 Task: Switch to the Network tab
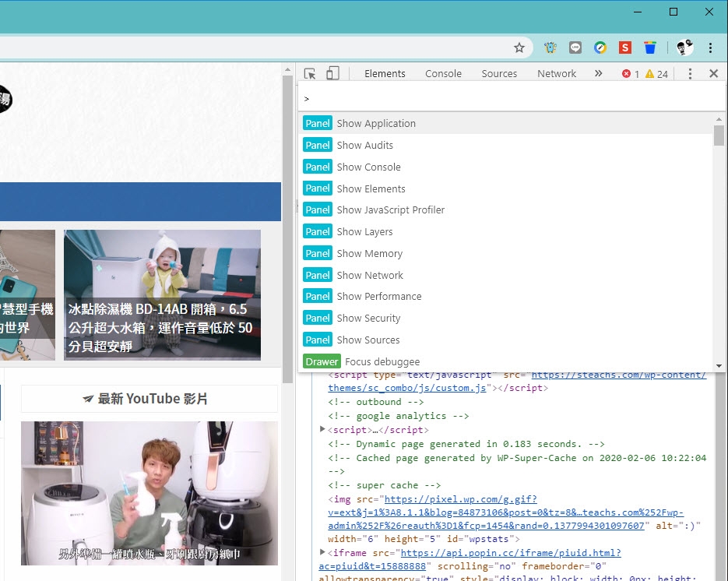tap(557, 74)
